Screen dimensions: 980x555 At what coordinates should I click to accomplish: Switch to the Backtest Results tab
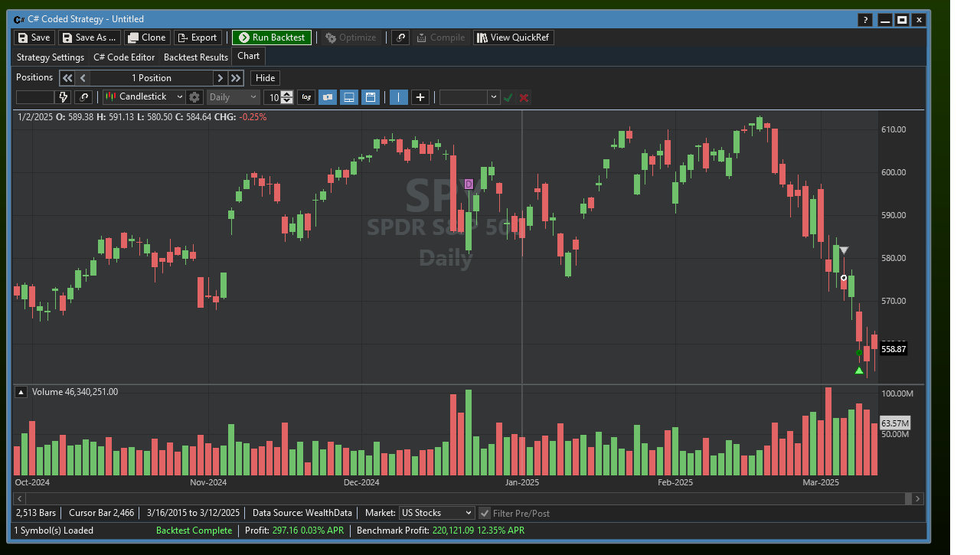(196, 57)
